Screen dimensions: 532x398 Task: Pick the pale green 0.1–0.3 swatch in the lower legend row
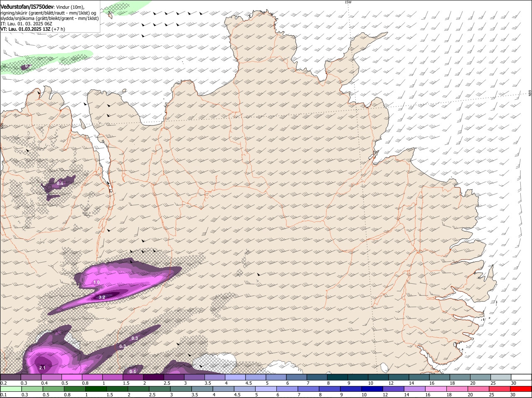(x=11, y=389)
